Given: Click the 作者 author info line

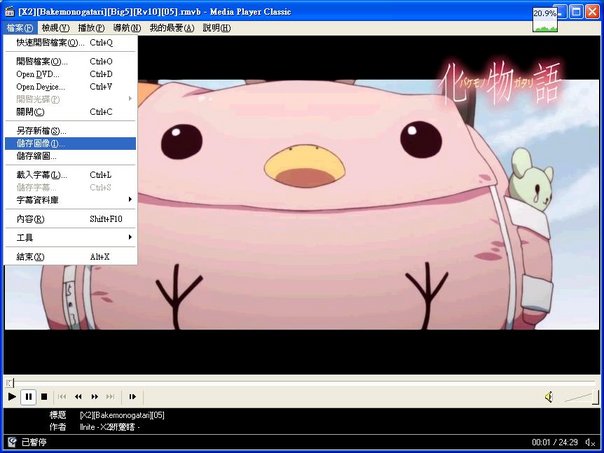Looking at the screenshot, I should point(95,427).
